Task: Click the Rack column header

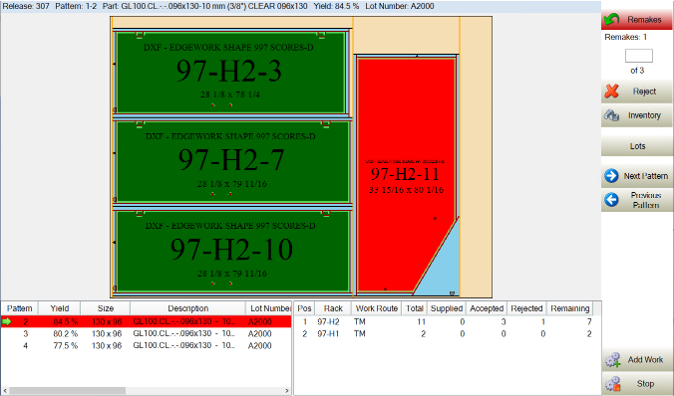Action: [x=333, y=308]
